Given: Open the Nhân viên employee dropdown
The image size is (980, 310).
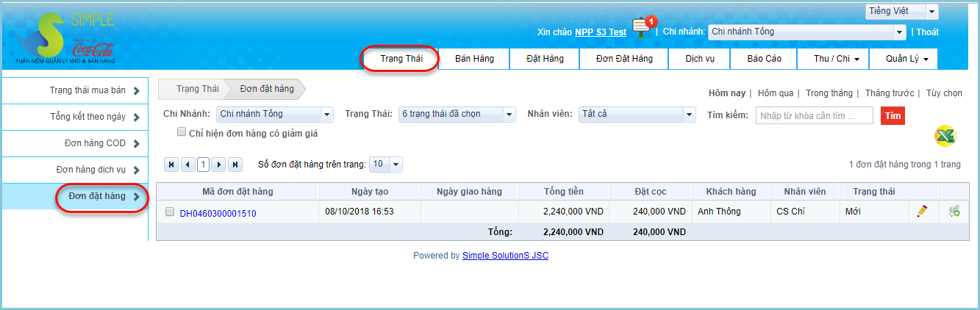Looking at the screenshot, I should pyautogui.click(x=637, y=115).
